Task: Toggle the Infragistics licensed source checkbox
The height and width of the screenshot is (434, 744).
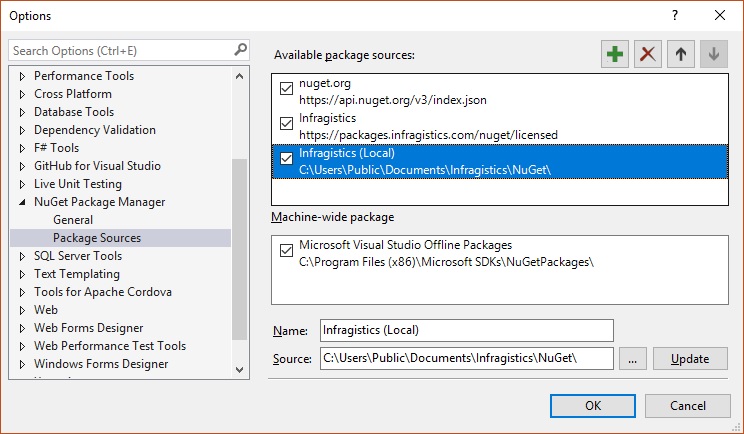Action: tap(287, 124)
